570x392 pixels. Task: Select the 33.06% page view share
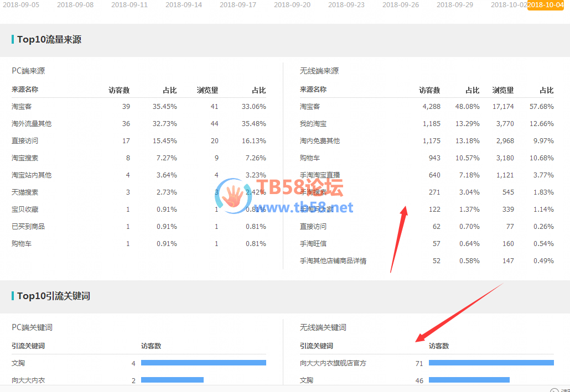[254, 107]
